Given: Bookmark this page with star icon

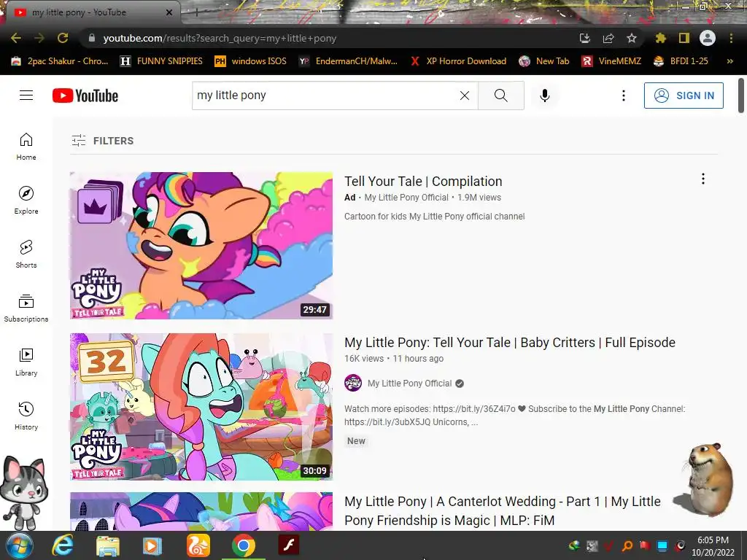Looking at the screenshot, I should tap(632, 38).
